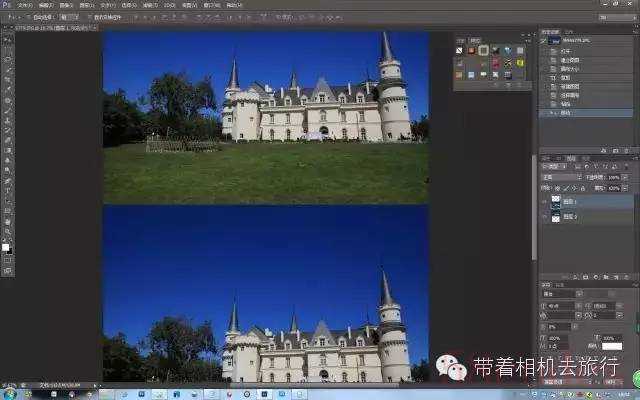The image size is (640, 400).
Task: Select the Crop tool
Action: (7, 80)
